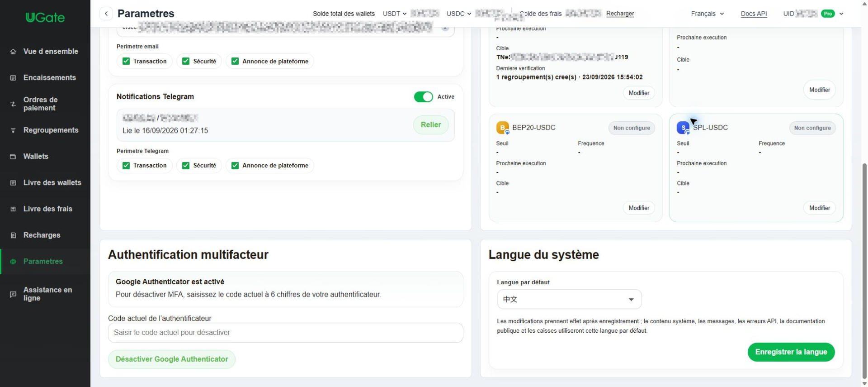
Task: Click the Livre des frais icon
Action: pos(13,209)
